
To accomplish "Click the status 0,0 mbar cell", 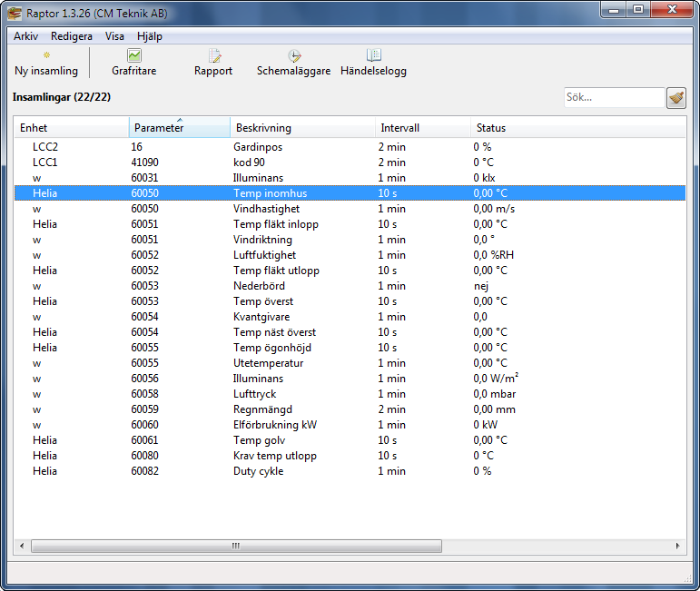I will (494, 394).
